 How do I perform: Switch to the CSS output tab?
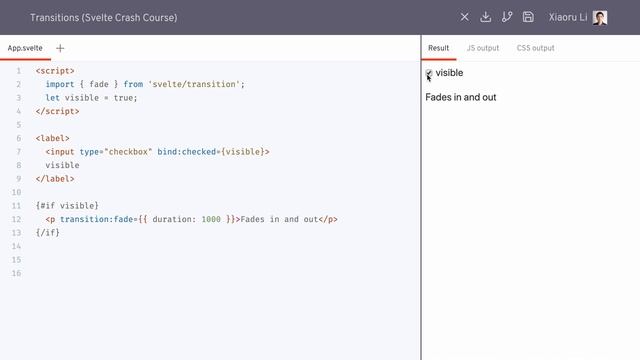535,48
